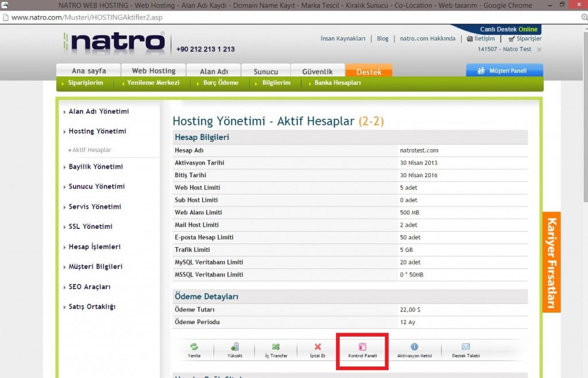The image size is (588, 378).
Task: Expand Satış Ortaklığı in sidebar
Action: (x=92, y=307)
